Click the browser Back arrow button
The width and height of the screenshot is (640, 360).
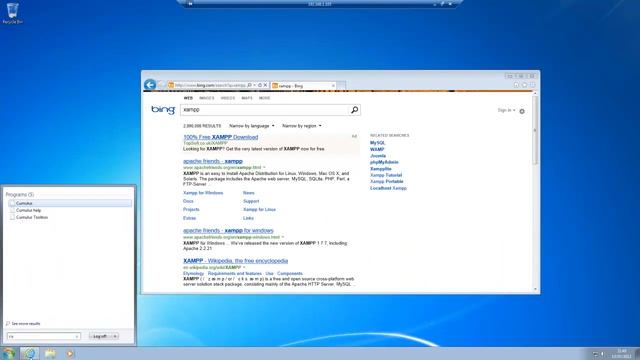tap(150, 84)
